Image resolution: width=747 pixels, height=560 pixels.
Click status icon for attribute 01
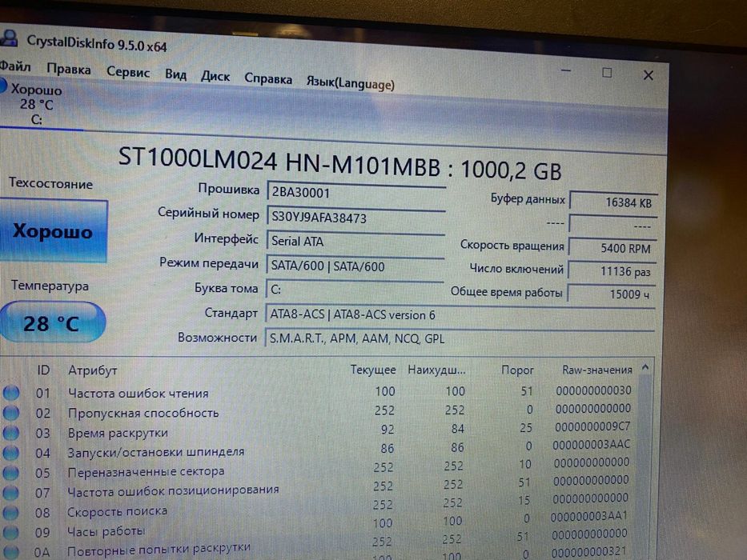tap(11, 393)
